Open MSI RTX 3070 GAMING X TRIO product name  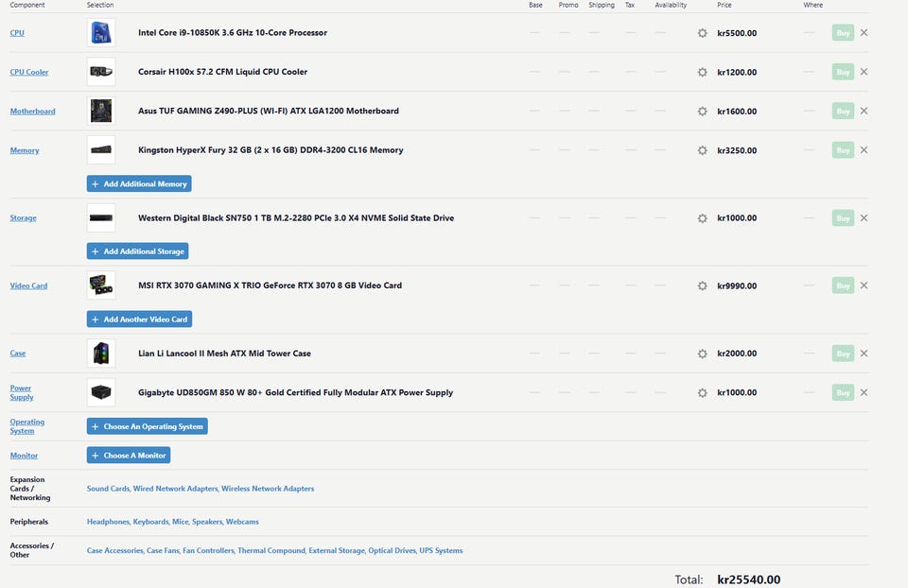coord(270,285)
